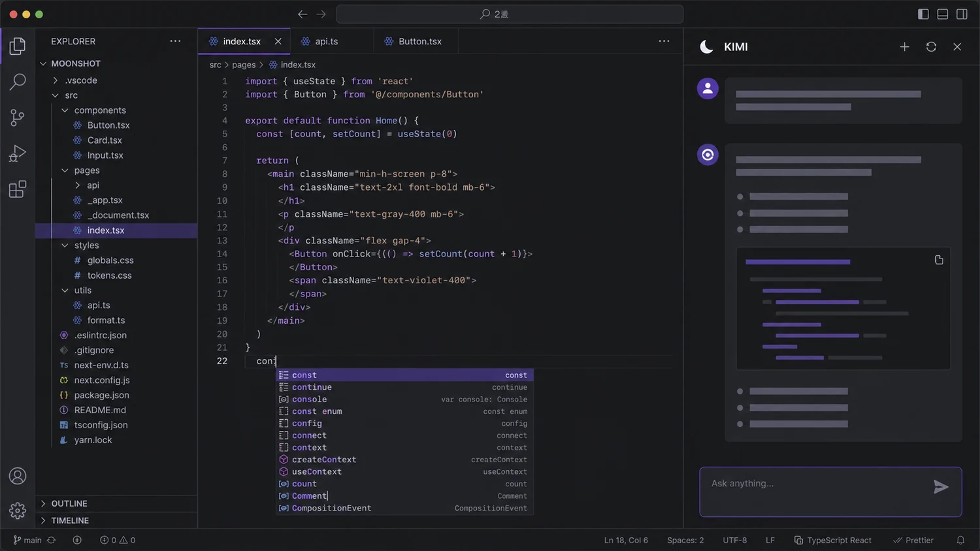Change indentation Spaces: 2
This screenshot has height=551, width=980.
[685, 540]
